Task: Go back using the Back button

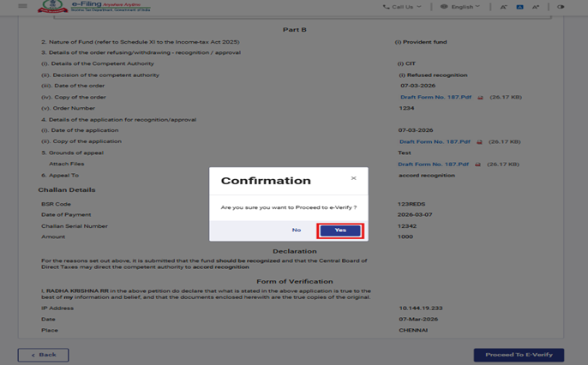Action: pyautogui.click(x=43, y=355)
